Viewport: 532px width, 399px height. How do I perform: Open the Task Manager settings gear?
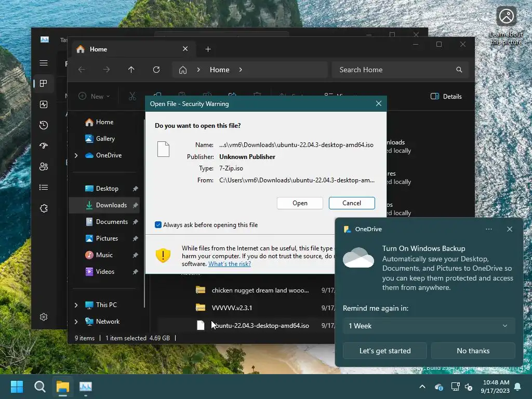click(x=44, y=317)
